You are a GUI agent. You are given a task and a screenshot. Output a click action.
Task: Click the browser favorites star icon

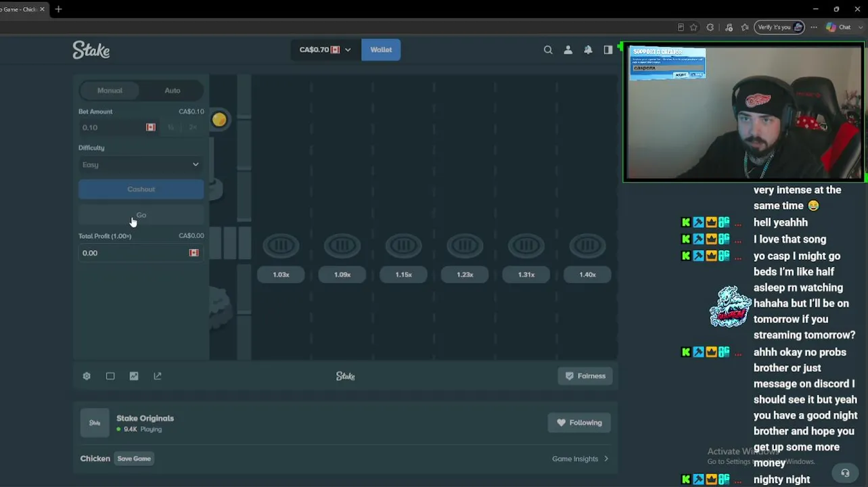tap(693, 27)
